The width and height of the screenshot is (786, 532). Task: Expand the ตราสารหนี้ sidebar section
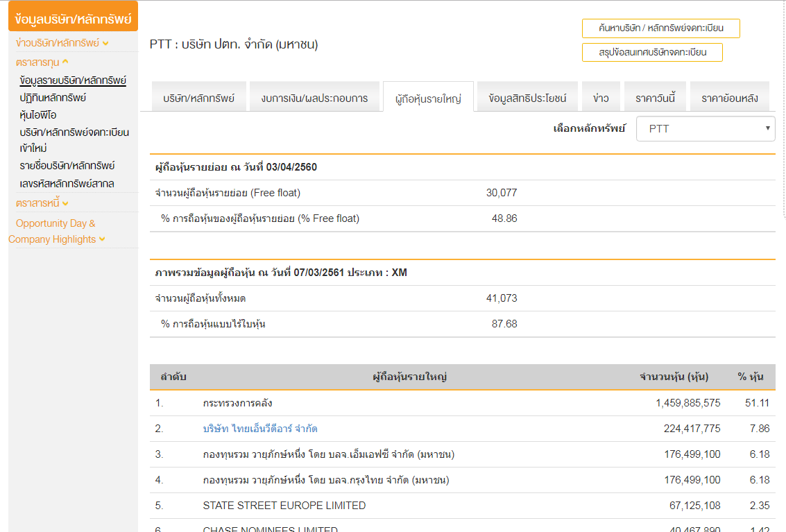(x=42, y=203)
